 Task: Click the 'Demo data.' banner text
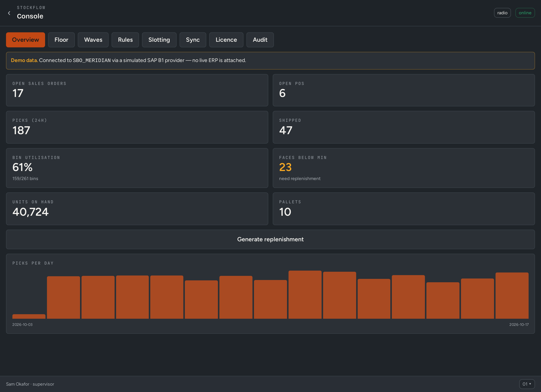[x=24, y=60]
